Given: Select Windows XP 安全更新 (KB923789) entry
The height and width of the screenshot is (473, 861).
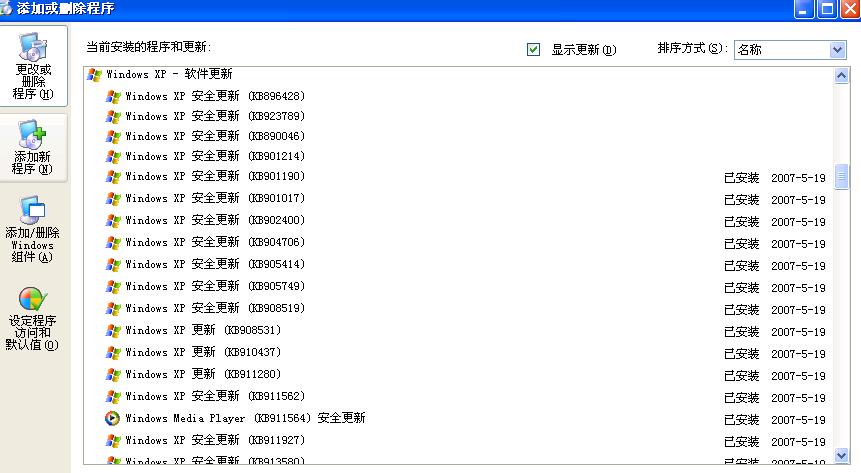Looking at the screenshot, I should pos(215,116).
